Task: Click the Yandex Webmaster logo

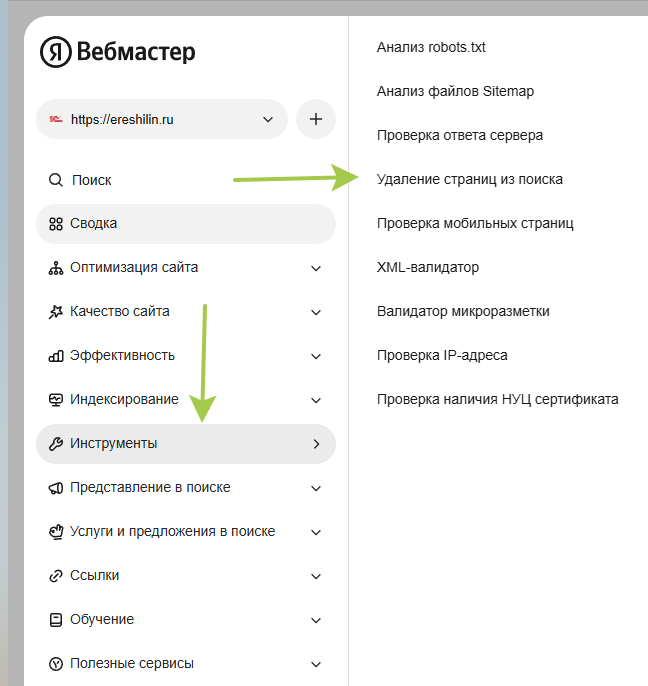Action: pos(118,52)
